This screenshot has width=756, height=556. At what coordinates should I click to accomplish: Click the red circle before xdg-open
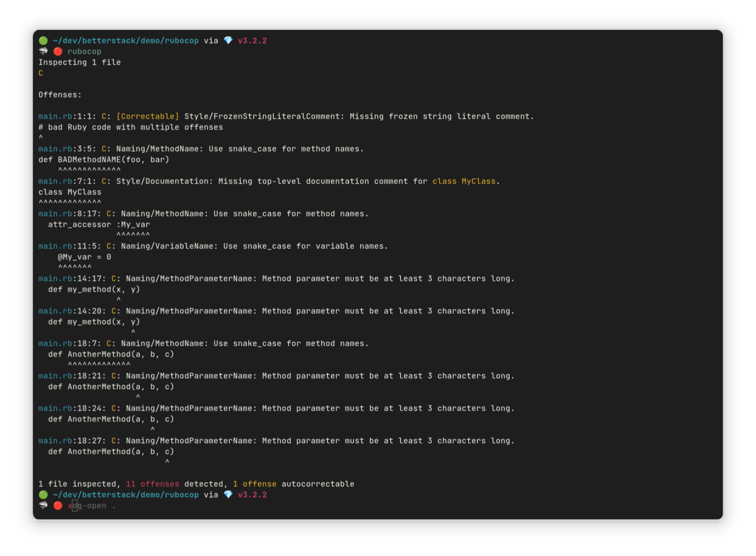[58, 505]
